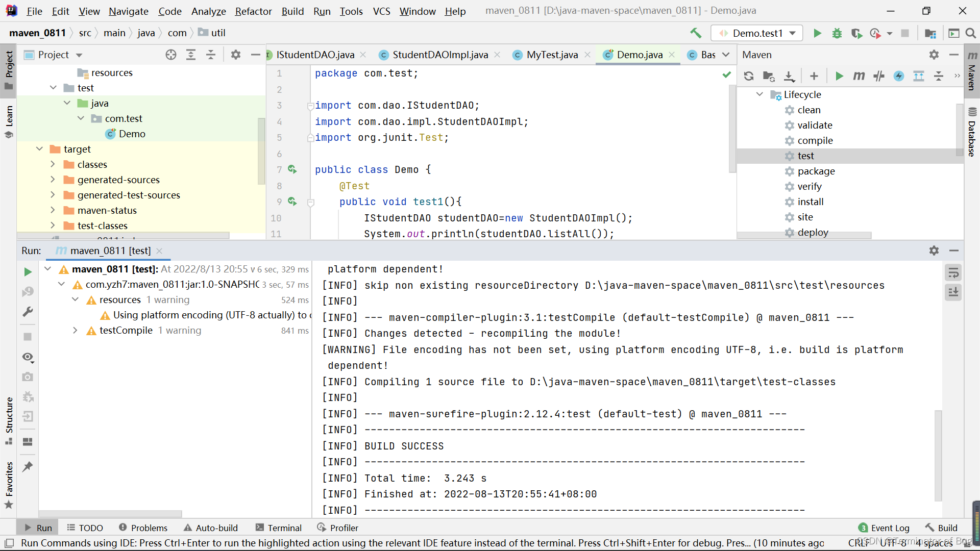Click run gutter icon beside test1 method
The image size is (980, 551).
(x=292, y=201)
